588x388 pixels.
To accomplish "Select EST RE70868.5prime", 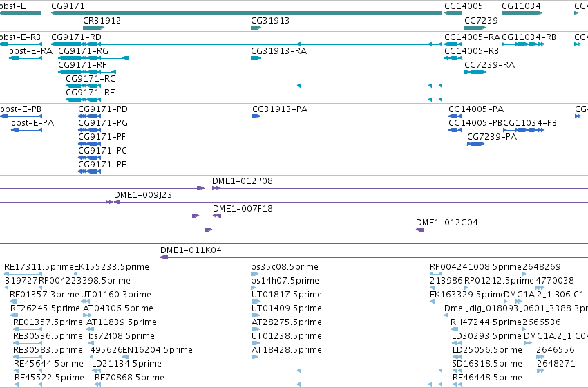I will click(269, 385).
